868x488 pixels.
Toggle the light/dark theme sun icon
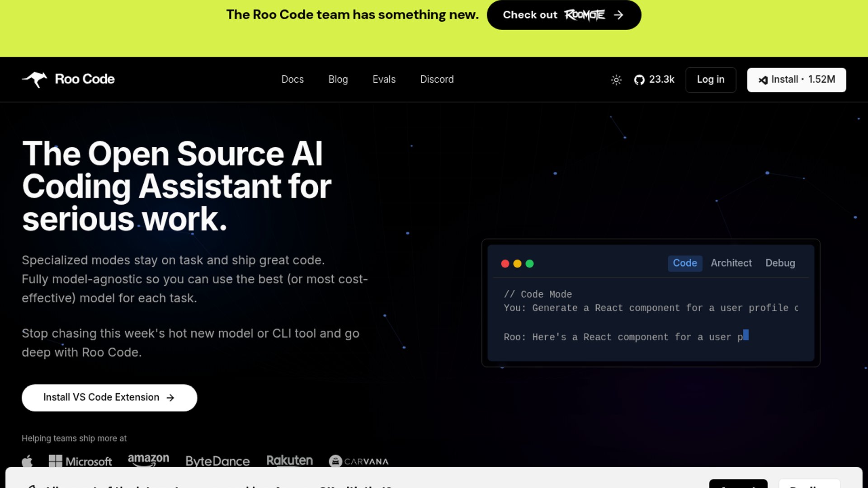(616, 80)
